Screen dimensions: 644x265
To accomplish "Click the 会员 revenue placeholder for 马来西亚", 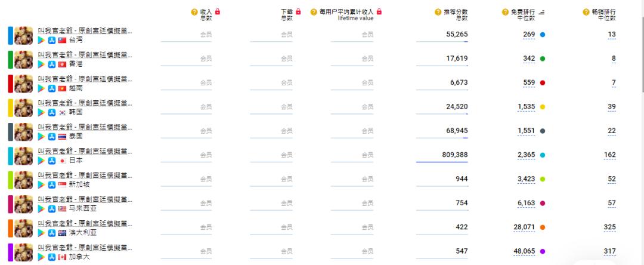I will (206, 203).
